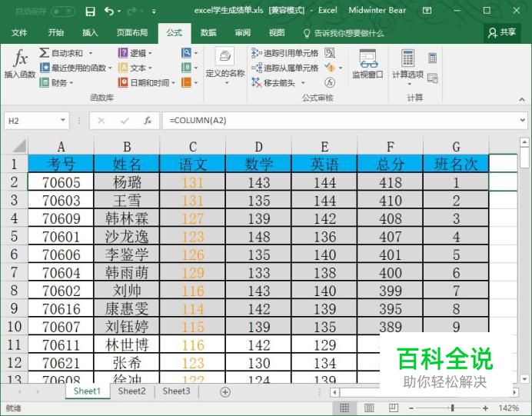Open the Text (文本) functions list

pos(135,68)
